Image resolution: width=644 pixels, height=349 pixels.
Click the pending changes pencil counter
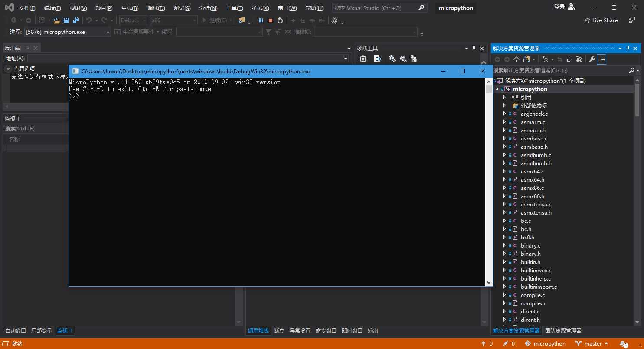click(509, 344)
